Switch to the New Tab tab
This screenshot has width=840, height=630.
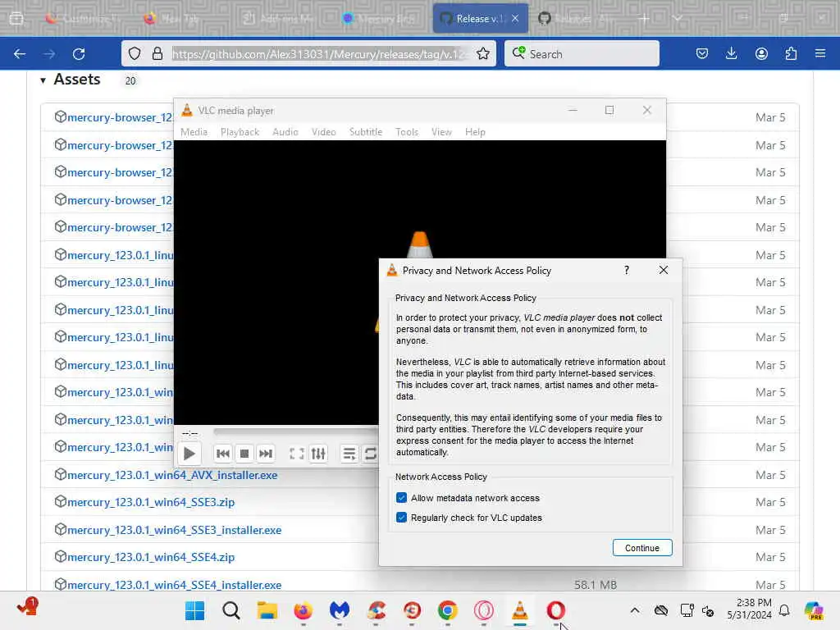point(180,18)
